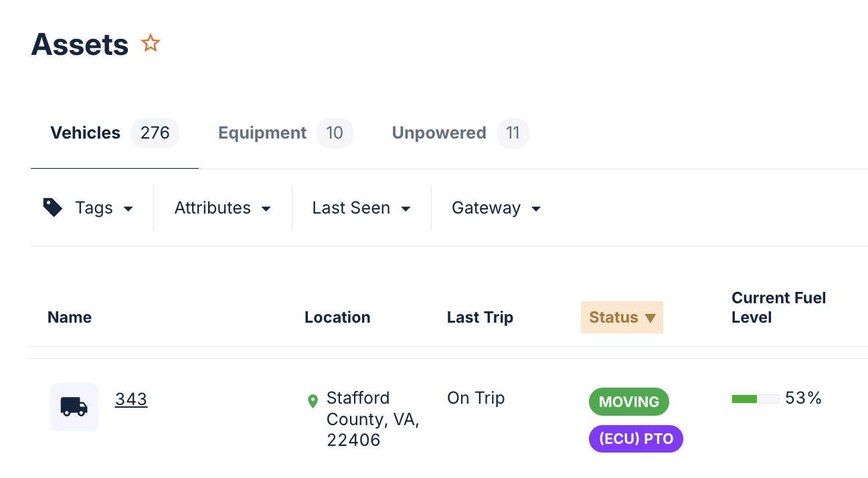This screenshot has width=868, height=478.
Task: Select the Unpowered tab
Action: tap(460, 133)
